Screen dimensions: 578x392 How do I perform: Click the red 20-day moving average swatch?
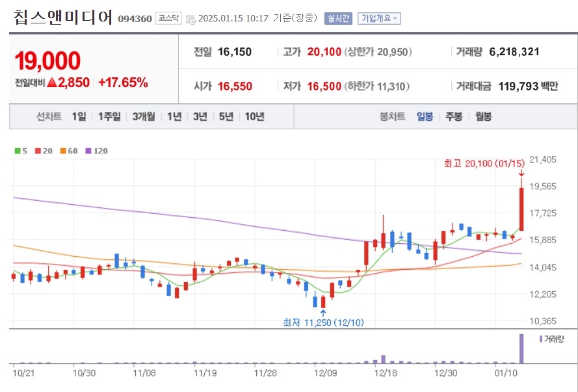[38, 151]
